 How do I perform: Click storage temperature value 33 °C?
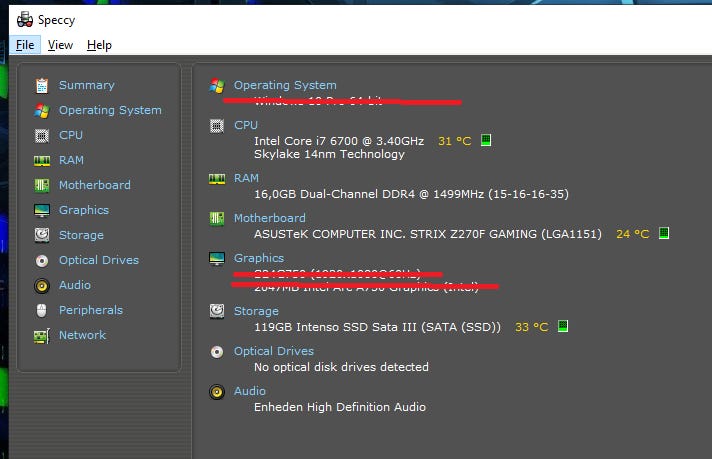(532, 327)
